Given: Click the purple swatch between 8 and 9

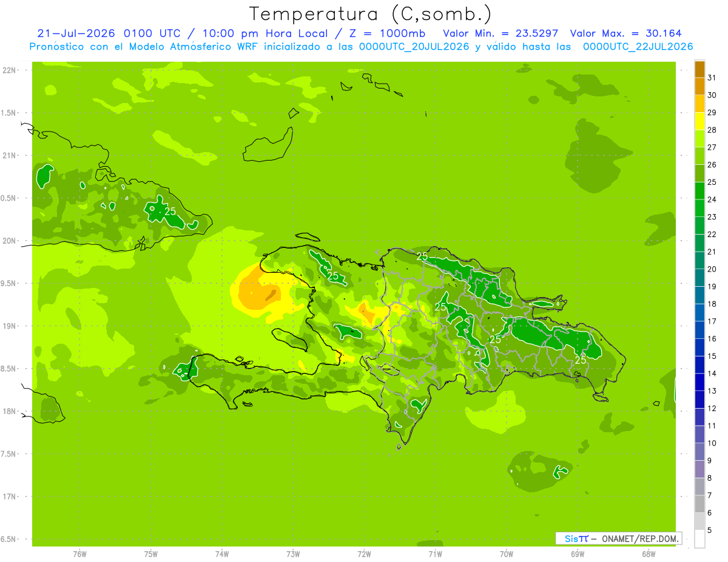Looking at the screenshot, I should tap(699, 469).
